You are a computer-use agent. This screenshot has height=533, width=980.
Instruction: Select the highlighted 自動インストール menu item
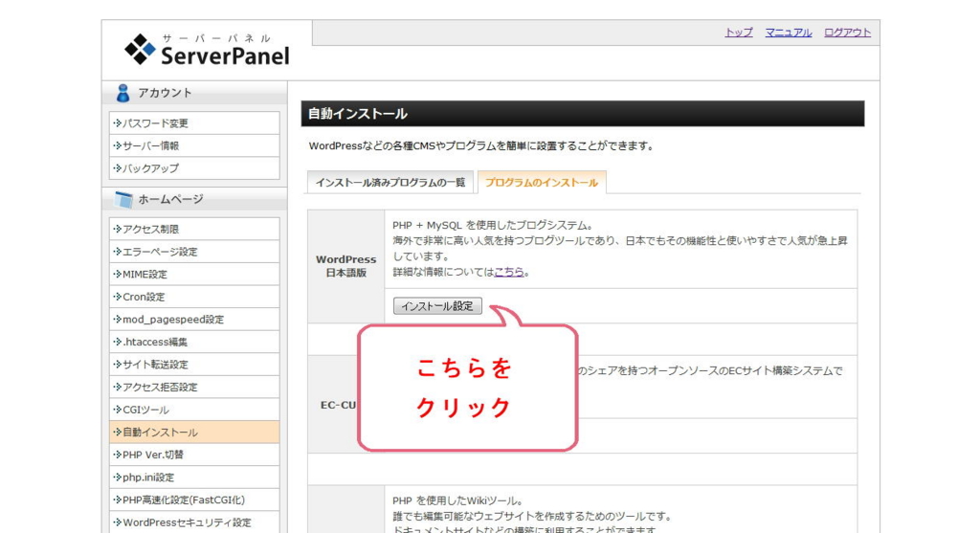tap(194, 432)
